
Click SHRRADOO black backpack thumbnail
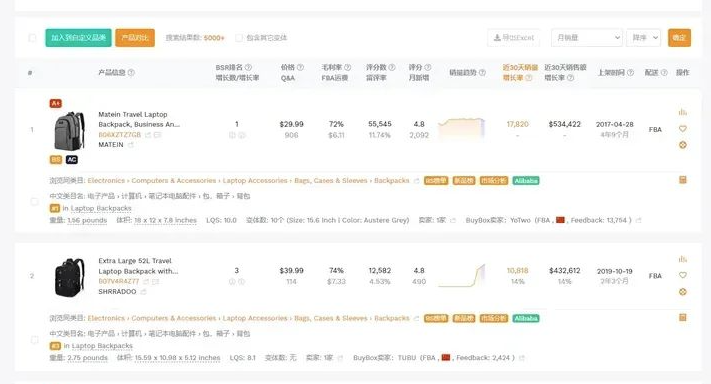click(69, 277)
